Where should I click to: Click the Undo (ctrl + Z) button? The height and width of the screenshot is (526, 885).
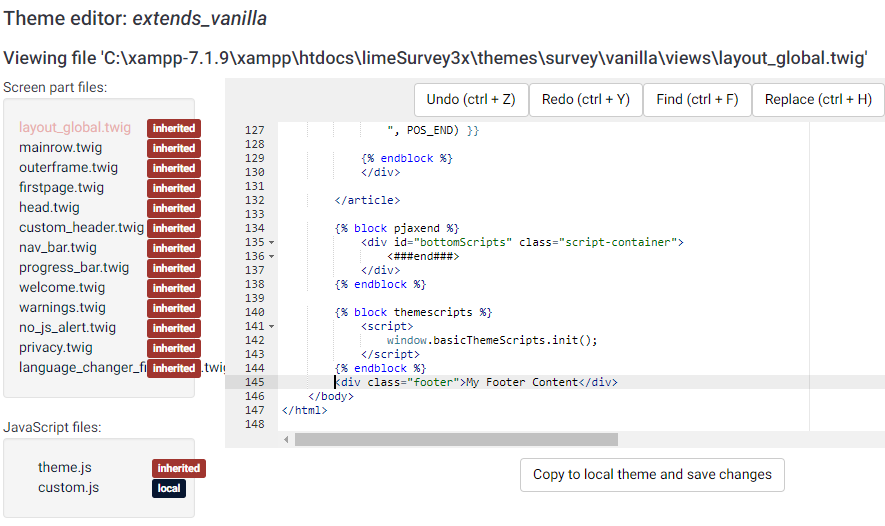(470, 99)
